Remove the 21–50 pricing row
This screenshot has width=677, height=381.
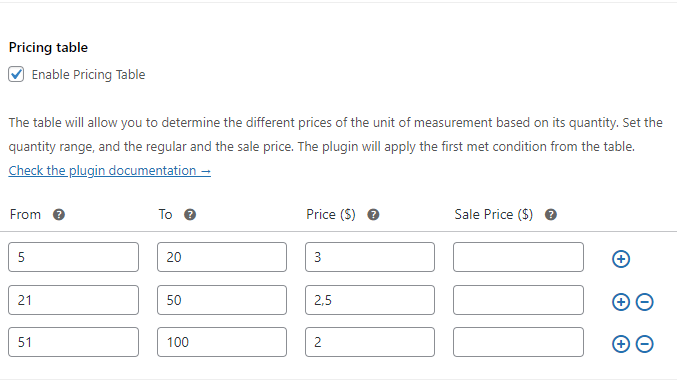pos(645,302)
